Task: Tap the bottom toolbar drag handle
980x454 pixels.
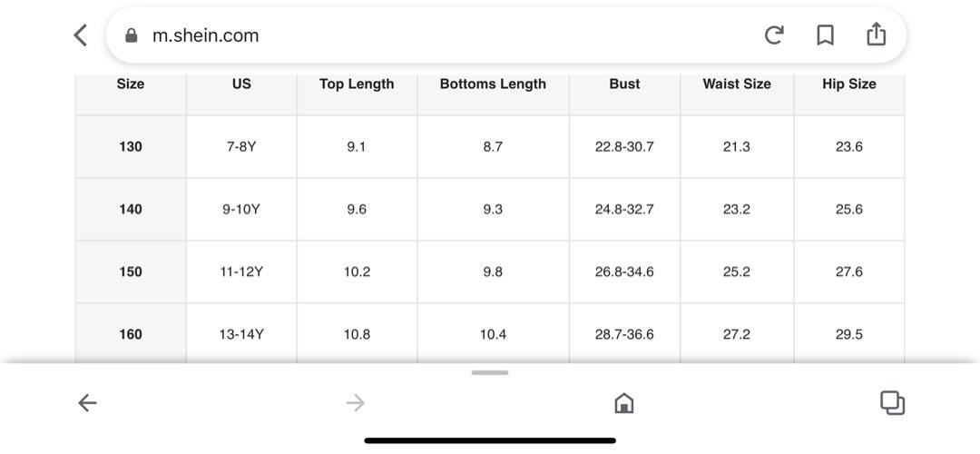Action: click(490, 372)
